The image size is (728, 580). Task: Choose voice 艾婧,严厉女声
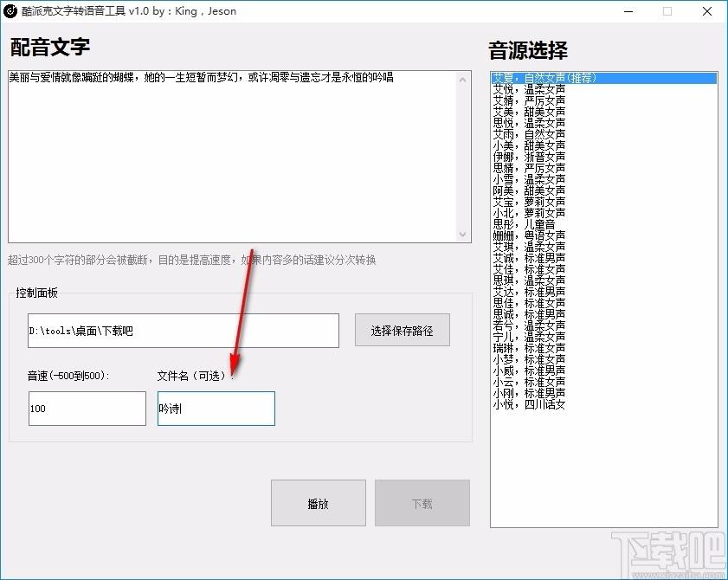coord(603,100)
